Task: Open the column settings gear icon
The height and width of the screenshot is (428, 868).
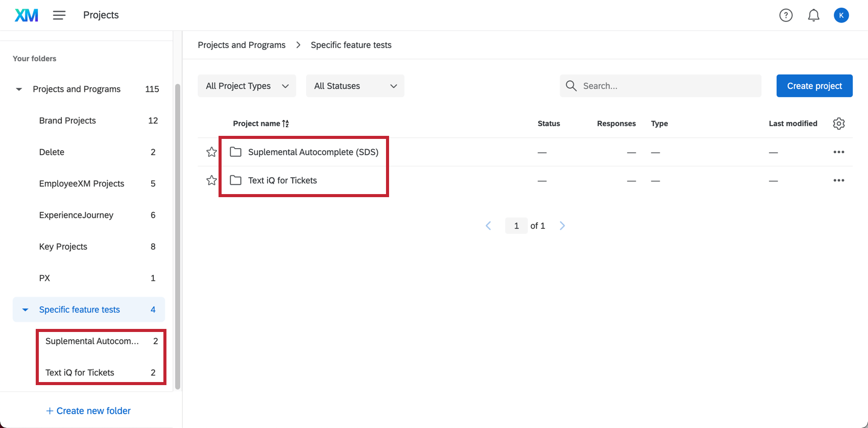Action: click(838, 124)
